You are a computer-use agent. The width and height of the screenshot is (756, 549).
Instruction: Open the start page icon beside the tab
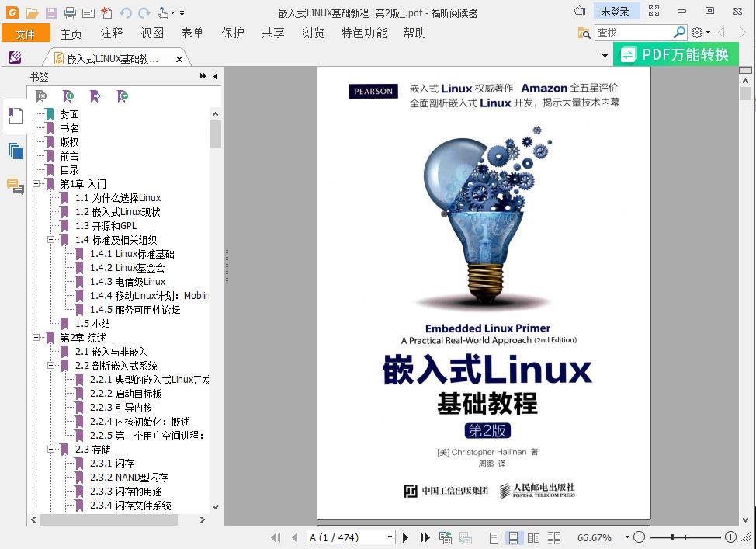pyautogui.click(x=15, y=58)
